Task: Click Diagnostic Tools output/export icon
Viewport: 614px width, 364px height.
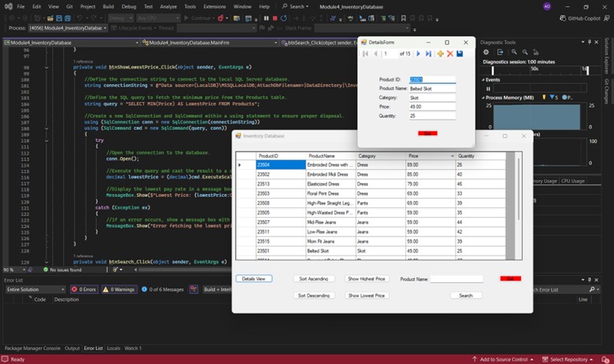Action: pyautogui.click(x=500, y=52)
